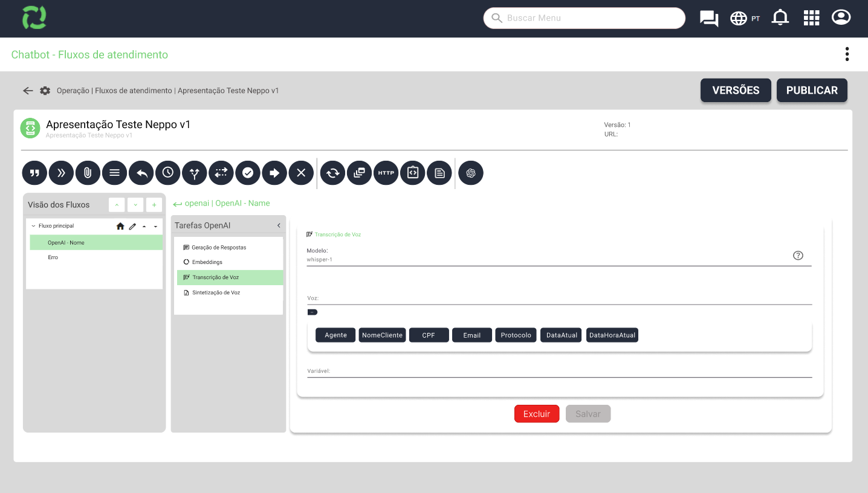Click the green logo in the header
The height and width of the screenshot is (493, 868).
click(34, 18)
